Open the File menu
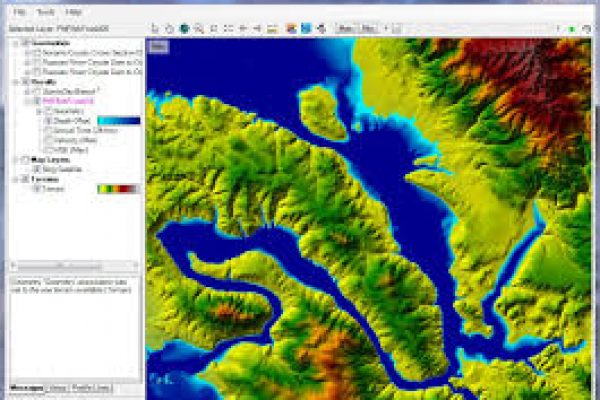 coord(20,12)
